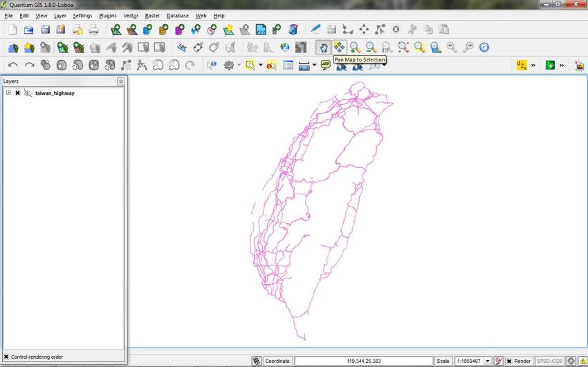This screenshot has width=588, height=367.
Task: Toggle visibility of the taiwan_highway layer
Action: pyautogui.click(x=17, y=93)
